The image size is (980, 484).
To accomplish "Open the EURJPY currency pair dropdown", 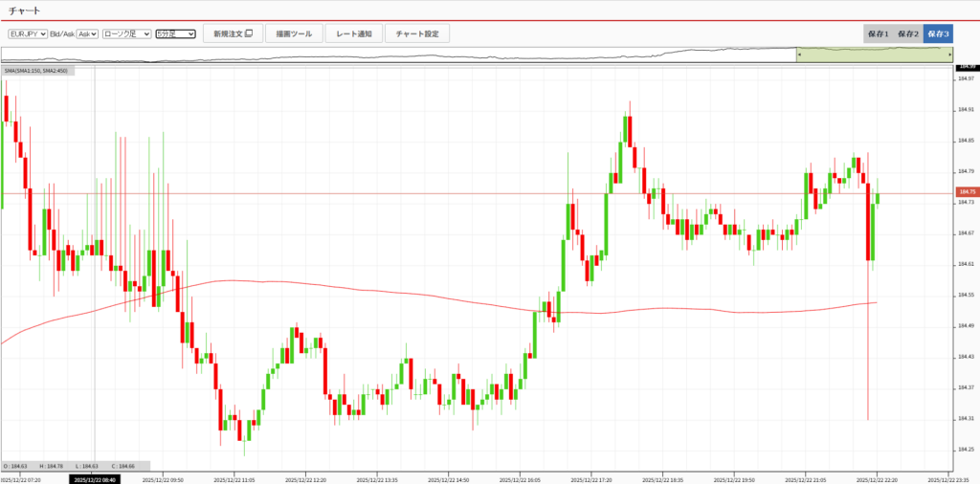I will click(x=28, y=33).
